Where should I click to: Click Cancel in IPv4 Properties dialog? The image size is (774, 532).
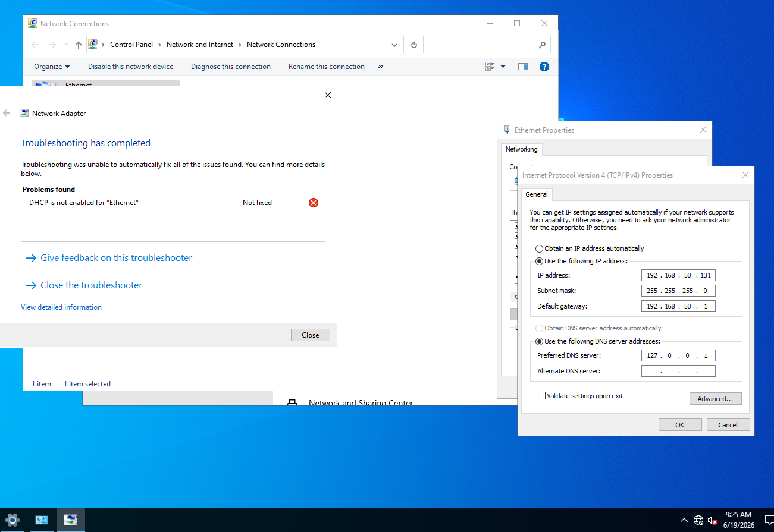tap(728, 425)
